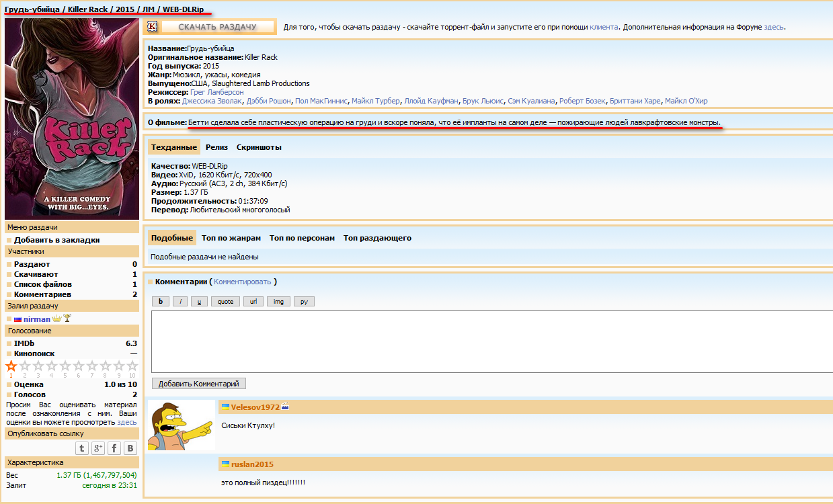Open actor Ллойд Кауфман link
Image resolution: width=833 pixels, height=504 pixels.
pos(430,101)
